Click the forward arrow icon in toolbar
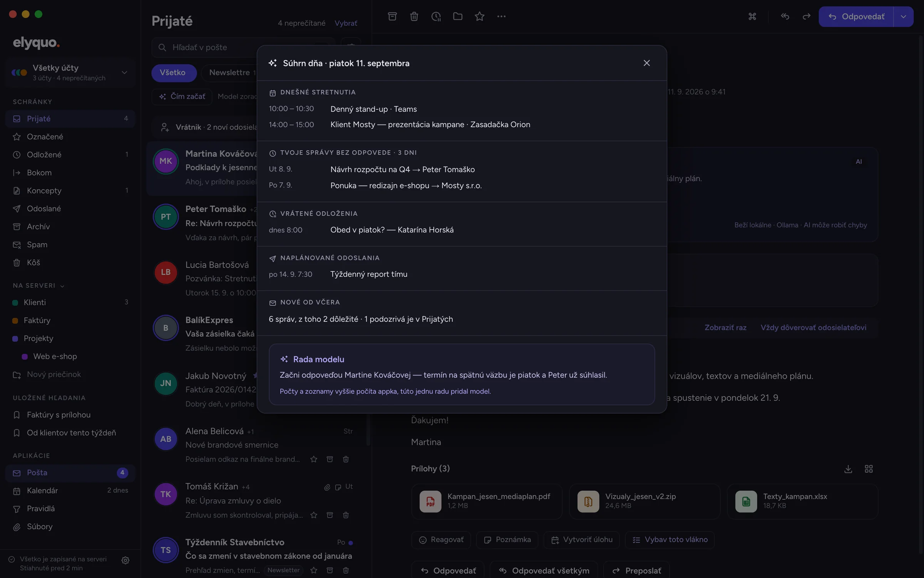Image resolution: width=924 pixels, height=578 pixels. click(x=806, y=17)
